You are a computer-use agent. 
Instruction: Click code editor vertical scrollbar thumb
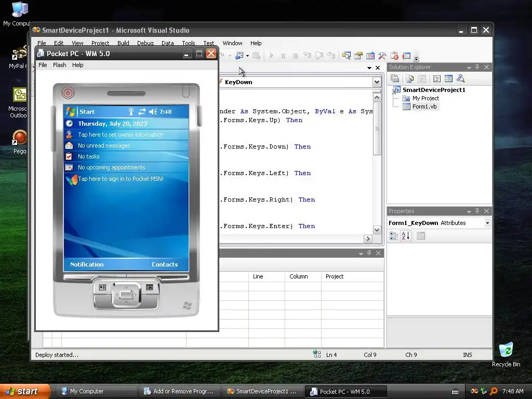point(377,129)
